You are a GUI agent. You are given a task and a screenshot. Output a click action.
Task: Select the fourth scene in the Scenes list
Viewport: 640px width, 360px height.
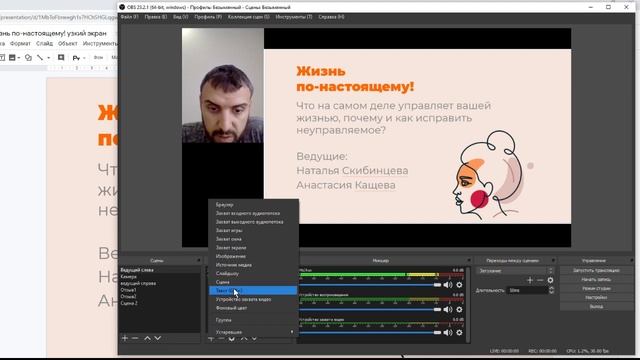[160, 290]
